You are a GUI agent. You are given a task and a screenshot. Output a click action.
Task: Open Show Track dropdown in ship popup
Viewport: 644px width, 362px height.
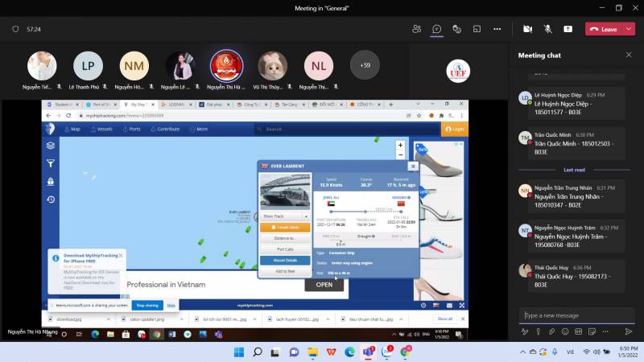285,216
